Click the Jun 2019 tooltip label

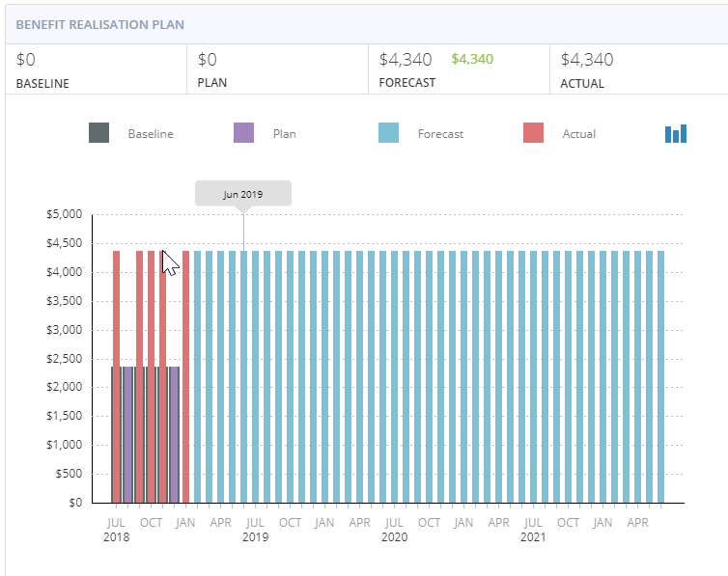click(243, 194)
